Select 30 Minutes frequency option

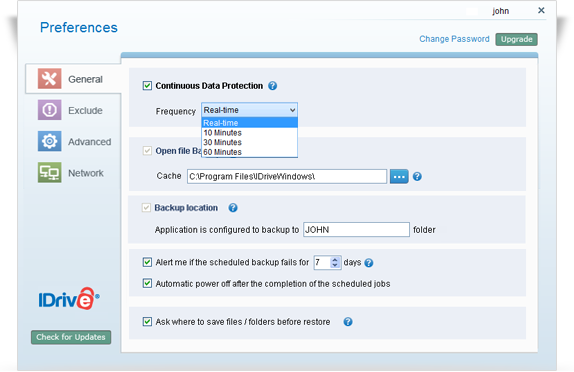tap(249, 142)
